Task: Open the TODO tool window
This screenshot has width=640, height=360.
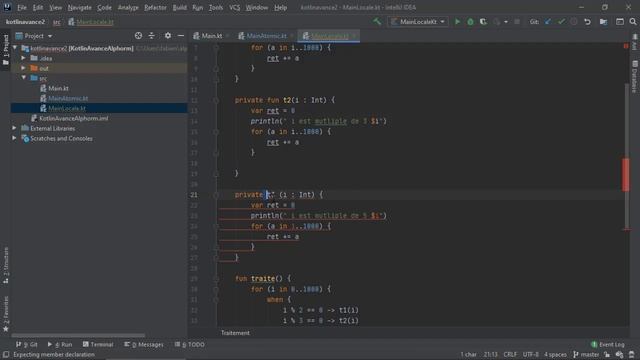Action: [x=190, y=344]
